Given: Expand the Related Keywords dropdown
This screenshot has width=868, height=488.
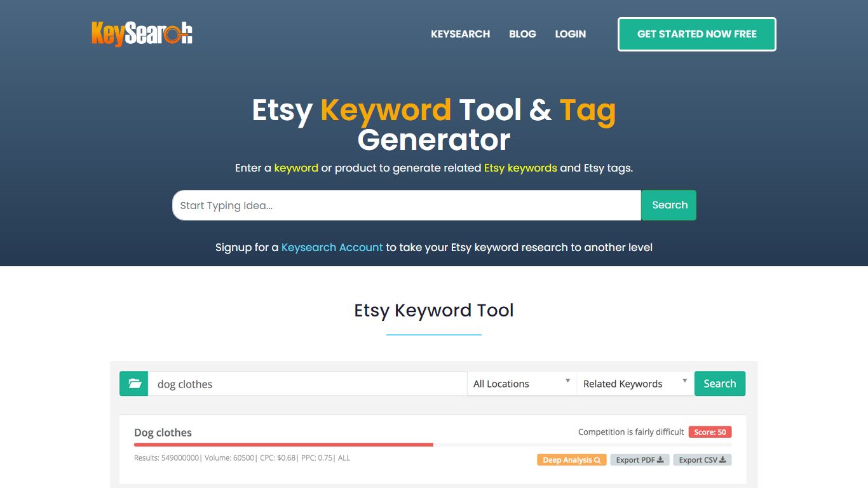Looking at the screenshot, I should click(x=635, y=384).
